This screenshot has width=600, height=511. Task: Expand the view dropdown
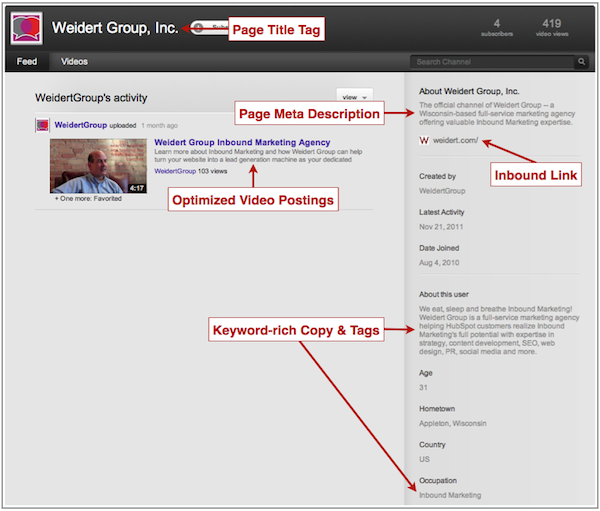(x=354, y=96)
